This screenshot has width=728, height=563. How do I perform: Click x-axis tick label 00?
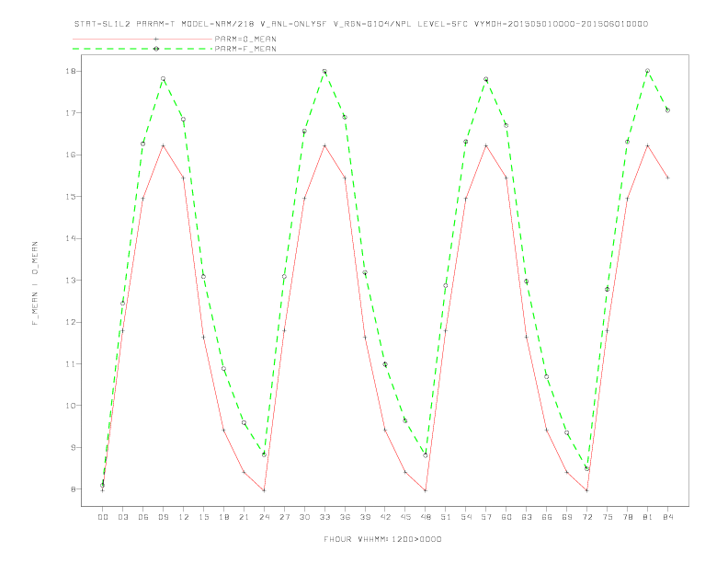pyautogui.click(x=103, y=517)
